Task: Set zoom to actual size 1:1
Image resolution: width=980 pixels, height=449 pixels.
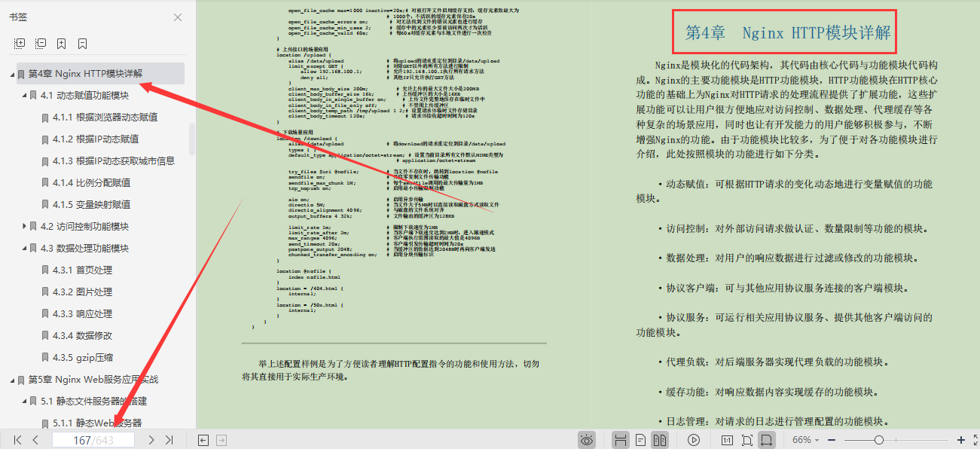Action: (x=727, y=440)
